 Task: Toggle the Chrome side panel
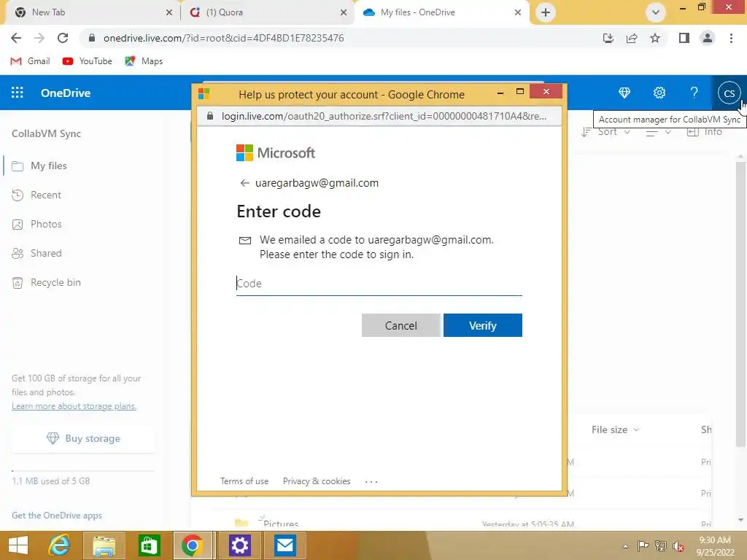click(684, 38)
